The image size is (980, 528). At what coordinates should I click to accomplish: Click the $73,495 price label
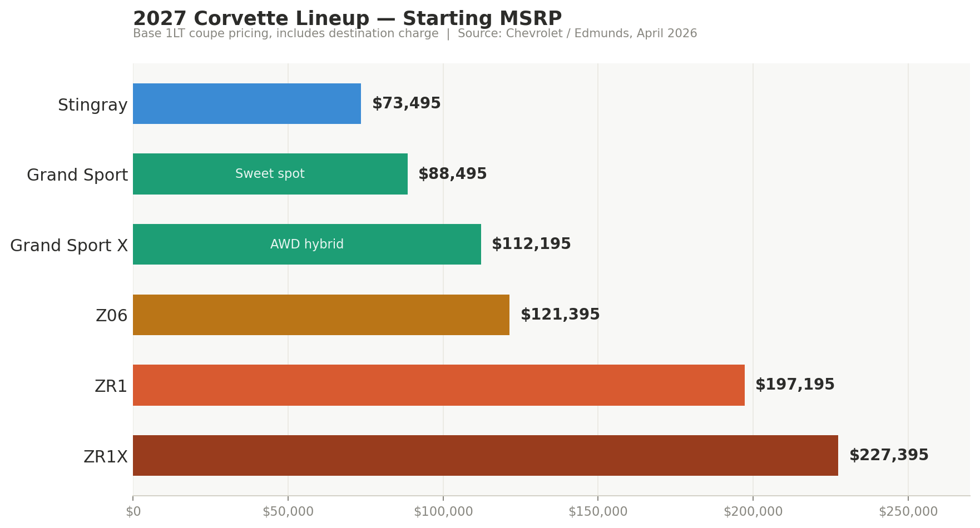pyautogui.click(x=406, y=104)
